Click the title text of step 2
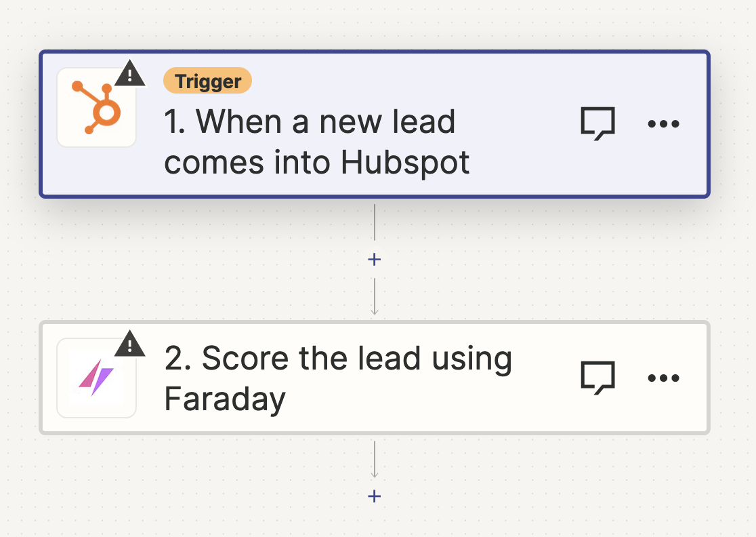The height and width of the screenshot is (537, 756). coord(339,377)
